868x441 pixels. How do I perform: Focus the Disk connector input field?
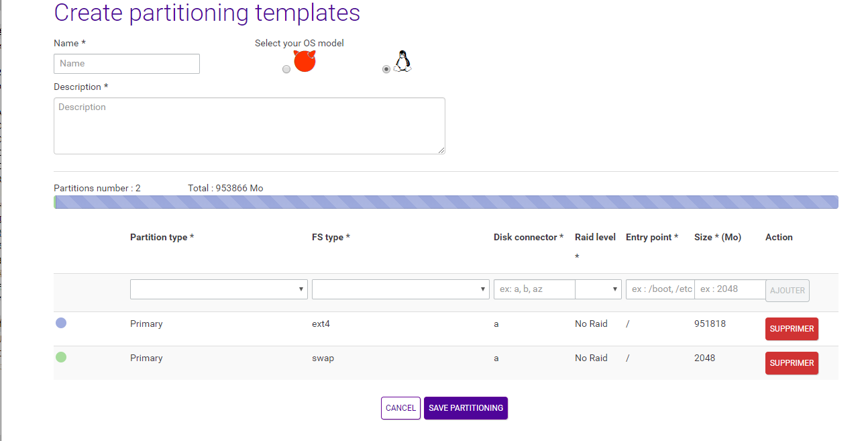(534, 289)
